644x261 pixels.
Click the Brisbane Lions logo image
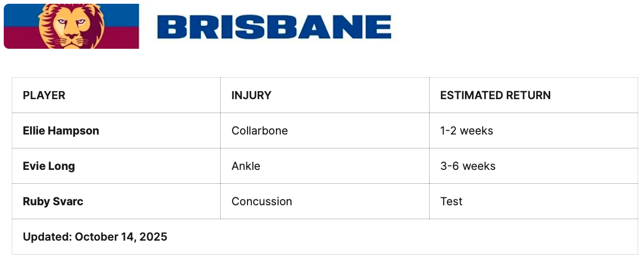click(x=71, y=26)
